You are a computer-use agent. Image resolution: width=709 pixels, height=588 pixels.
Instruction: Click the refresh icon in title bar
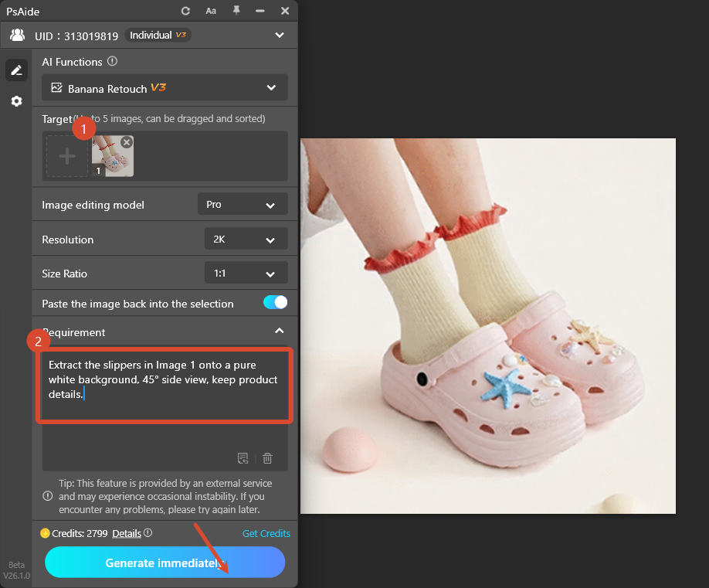[185, 11]
